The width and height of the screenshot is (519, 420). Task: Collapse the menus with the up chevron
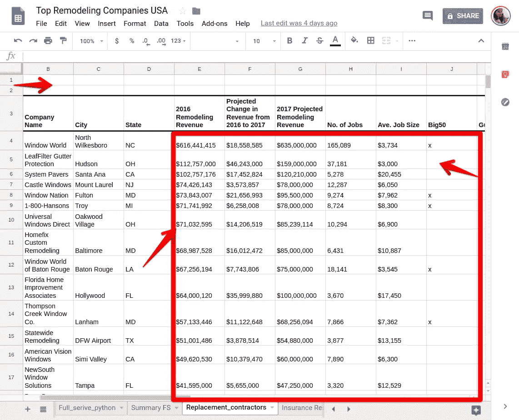point(481,41)
